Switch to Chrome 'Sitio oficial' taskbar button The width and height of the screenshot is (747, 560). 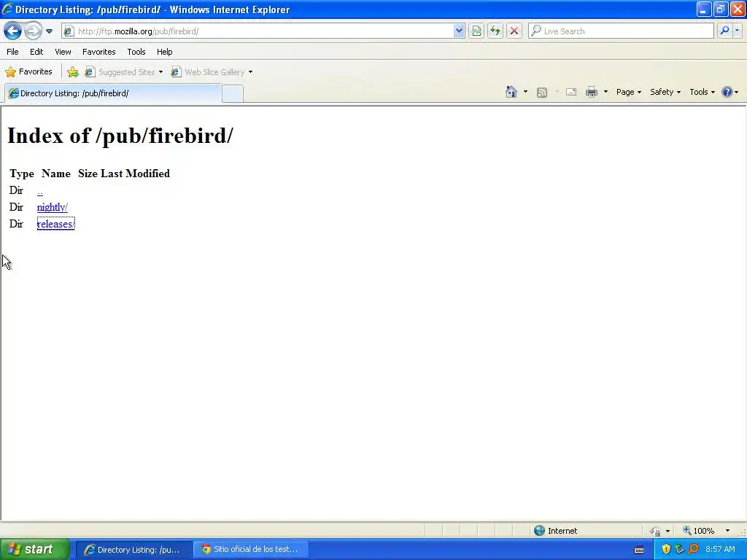[x=251, y=550]
